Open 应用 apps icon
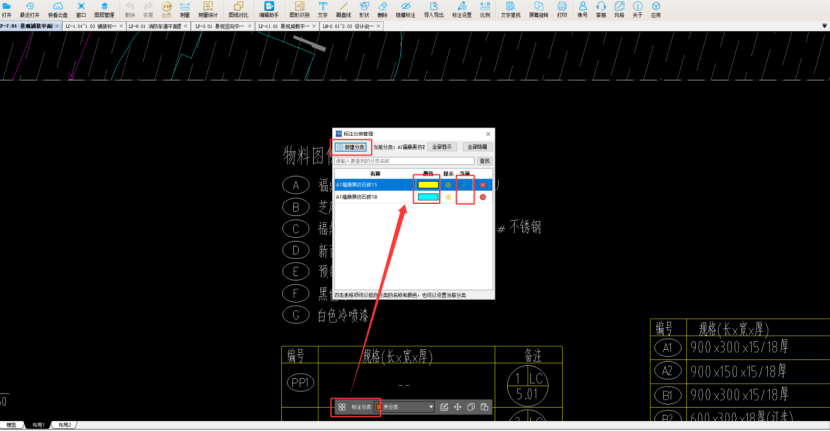 tap(656, 9)
